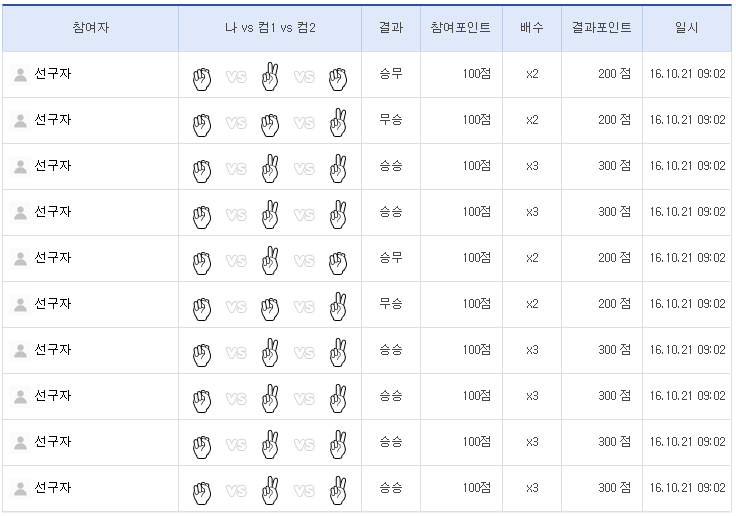Click the user avatar icon in first row
Viewport: 736px width, 516px height.
[20, 75]
